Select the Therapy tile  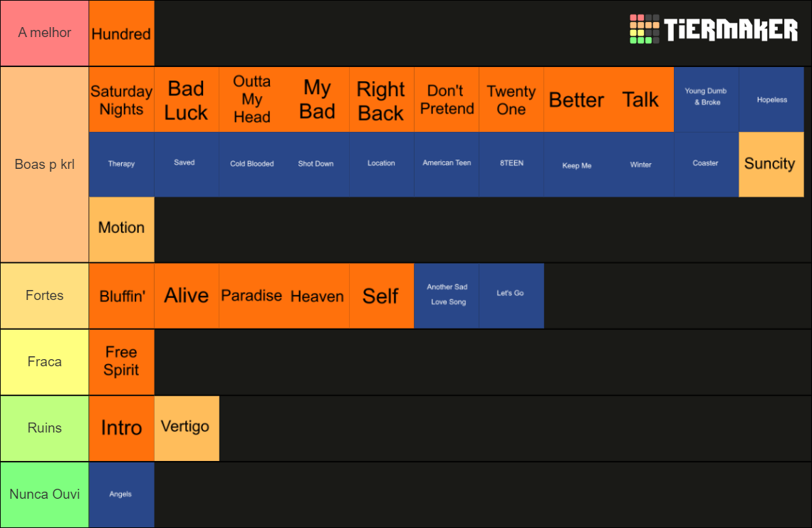[122, 165]
